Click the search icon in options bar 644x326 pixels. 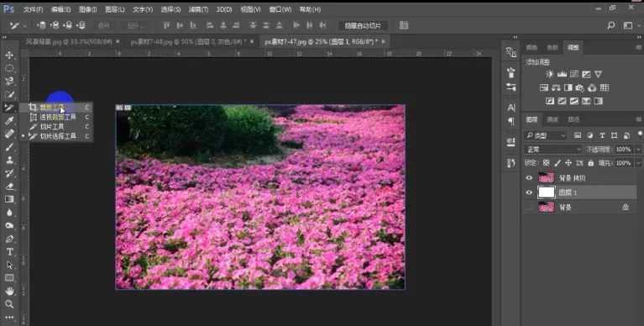(x=610, y=25)
